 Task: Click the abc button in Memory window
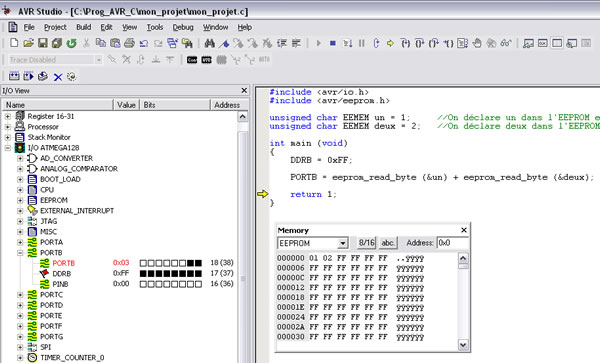click(x=388, y=243)
